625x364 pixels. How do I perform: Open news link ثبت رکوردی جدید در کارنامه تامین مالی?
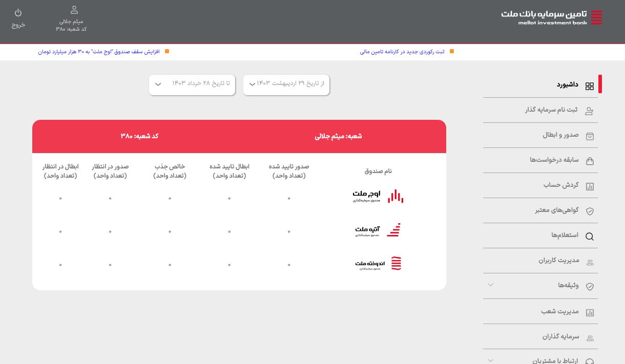[402, 52]
